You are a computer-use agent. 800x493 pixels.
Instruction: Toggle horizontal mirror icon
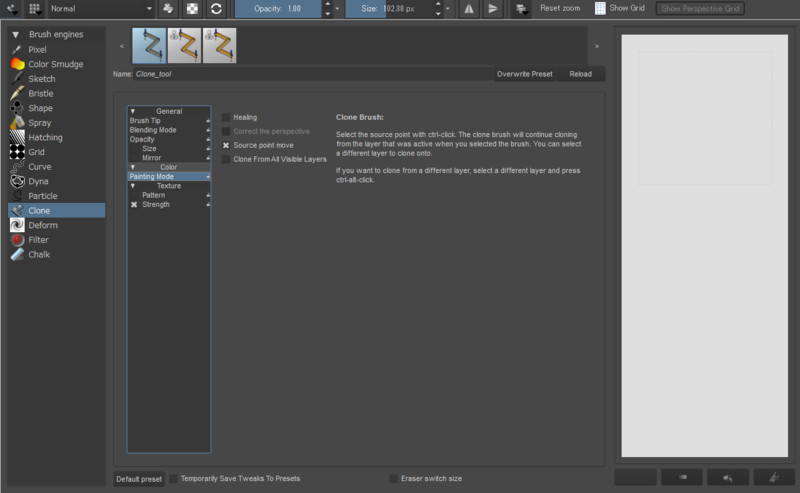point(468,9)
